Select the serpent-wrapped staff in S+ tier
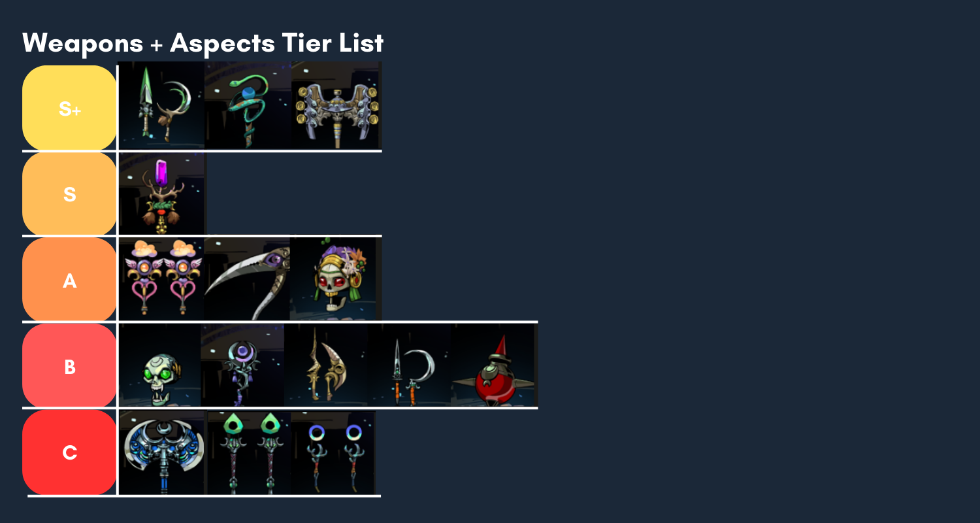The width and height of the screenshot is (980, 523). click(x=248, y=105)
